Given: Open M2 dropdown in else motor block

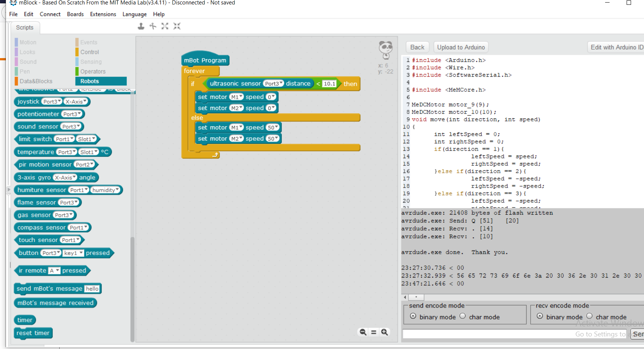Looking at the screenshot, I should tap(236, 139).
